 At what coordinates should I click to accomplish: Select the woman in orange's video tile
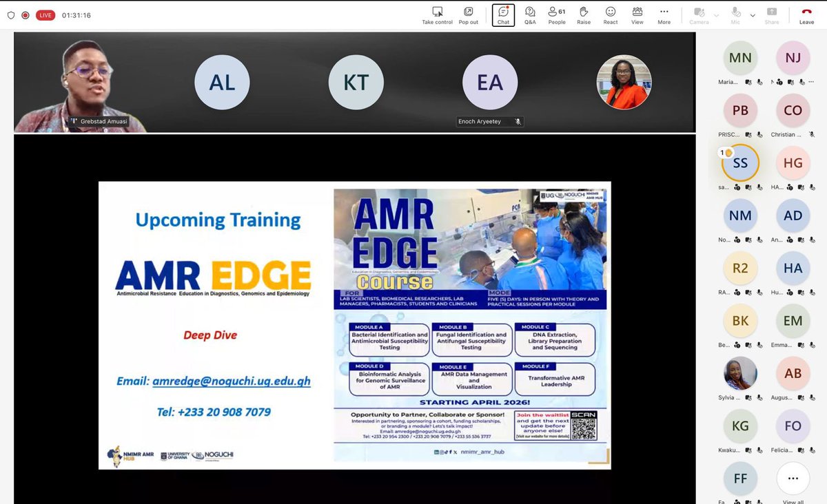(623, 83)
